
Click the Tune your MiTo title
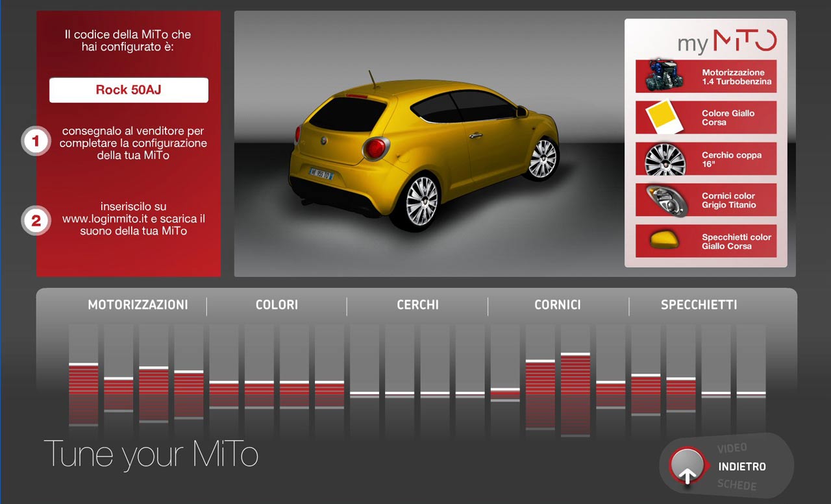click(151, 455)
